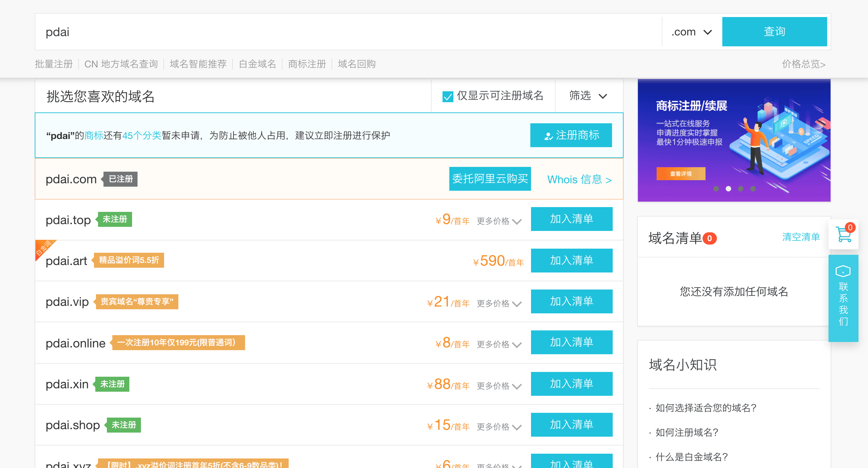This screenshot has width=868, height=468.
Task: Expand more prices for pdai.xin
Action: point(499,386)
